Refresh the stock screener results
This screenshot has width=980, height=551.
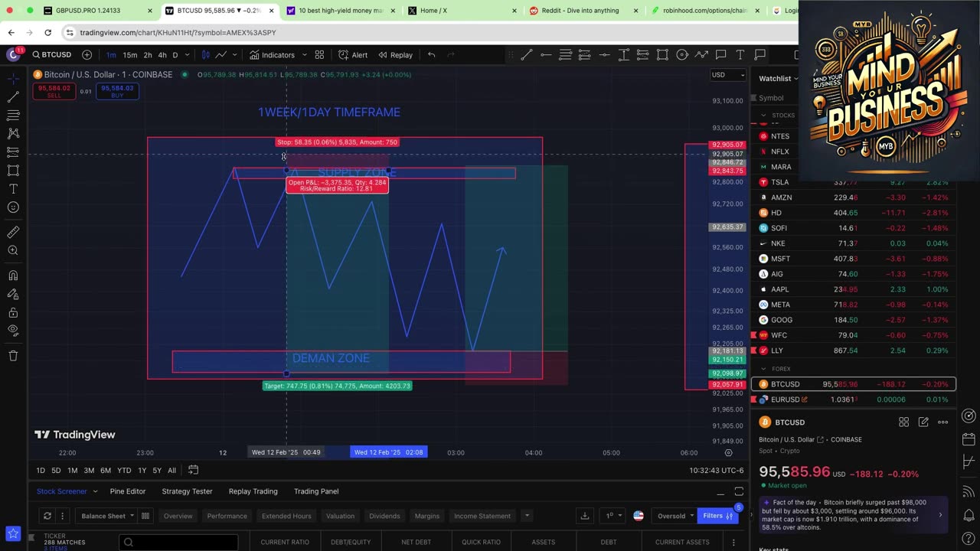pos(47,516)
